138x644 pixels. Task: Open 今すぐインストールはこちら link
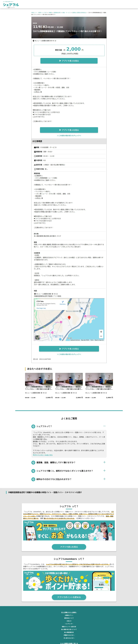click(x=43, y=455)
